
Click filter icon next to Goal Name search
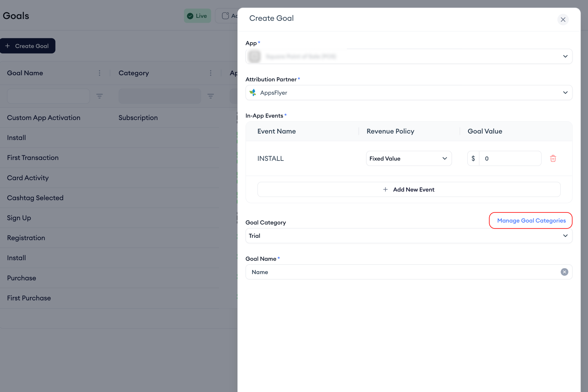pyautogui.click(x=99, y=96)
